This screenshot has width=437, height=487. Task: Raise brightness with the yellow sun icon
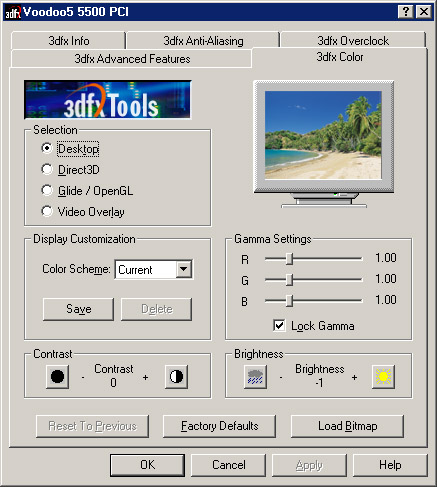[x=383, y=377]
